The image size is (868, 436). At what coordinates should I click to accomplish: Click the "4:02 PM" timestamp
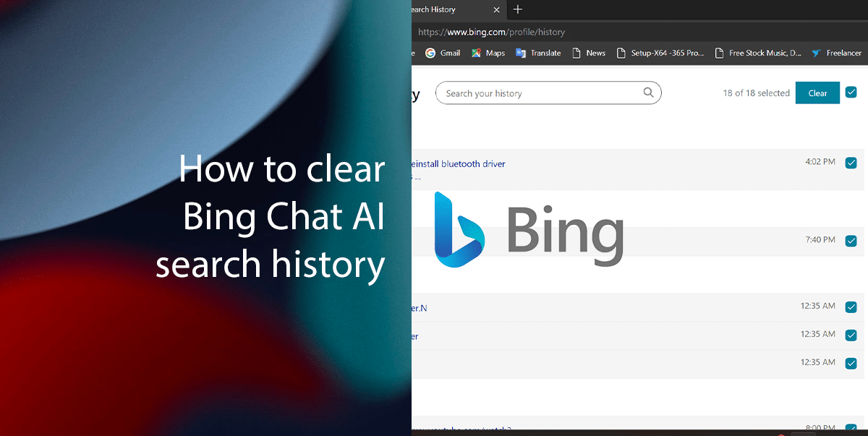click(x=820, y=162)
